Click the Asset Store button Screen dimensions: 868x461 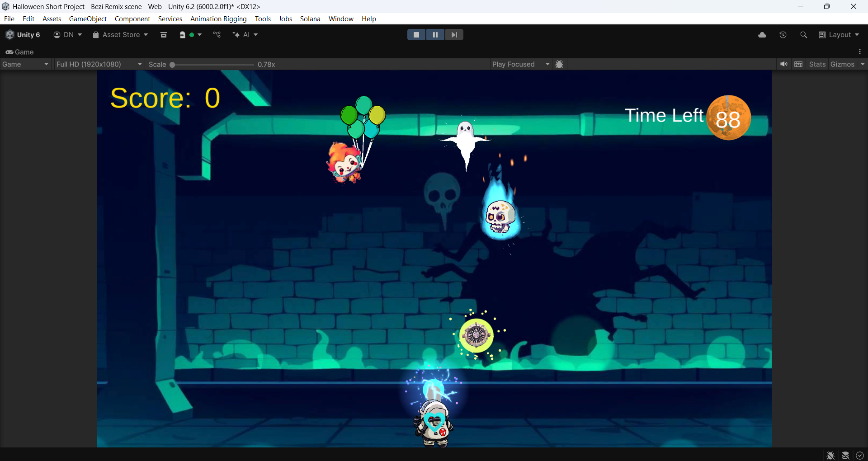tap(119, 34)
